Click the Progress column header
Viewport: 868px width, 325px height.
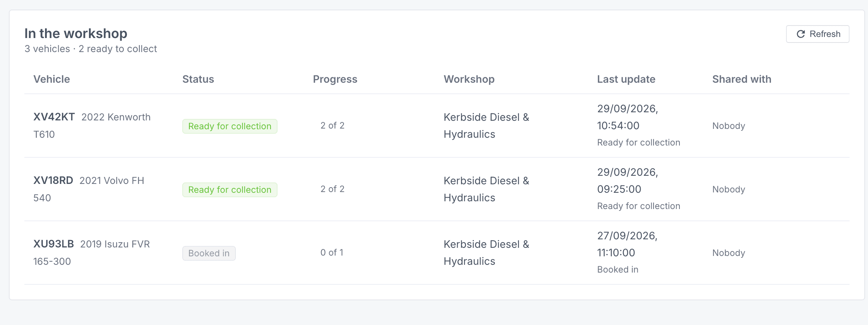click(335, 79)
